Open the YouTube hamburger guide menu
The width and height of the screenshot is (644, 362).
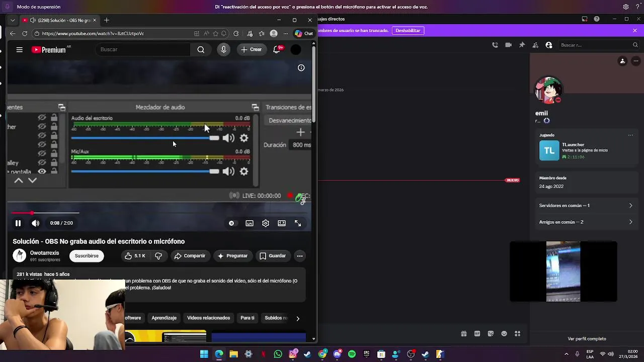[x=19, y=49]
